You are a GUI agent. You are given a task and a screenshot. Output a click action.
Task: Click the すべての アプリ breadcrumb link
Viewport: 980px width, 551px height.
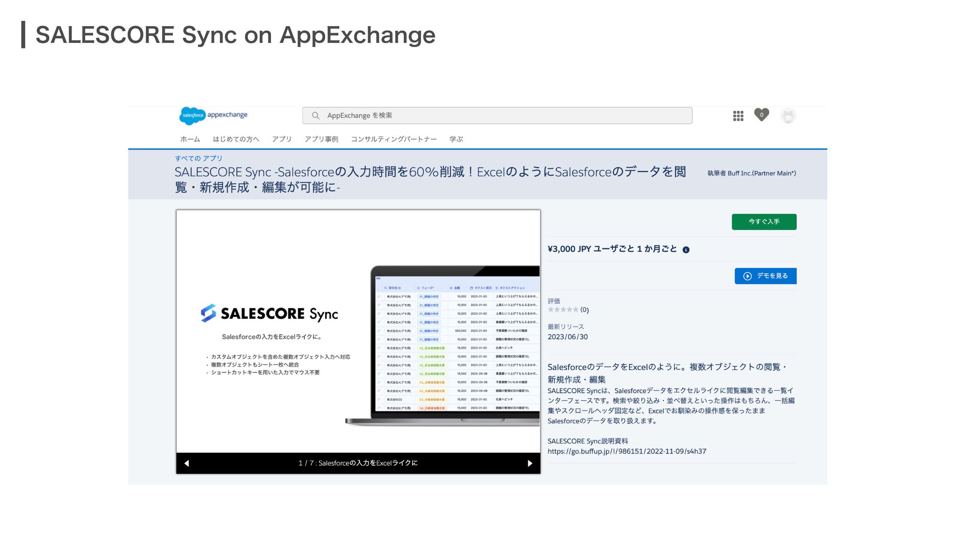click(x=199, y=158)
